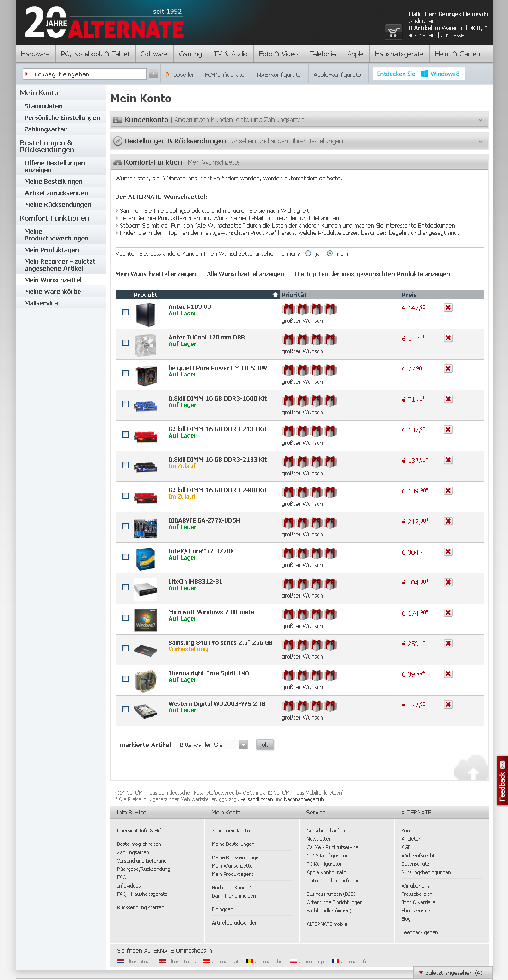Click the search submit arrow button
508x980 pixels.
tap(153, 74)
